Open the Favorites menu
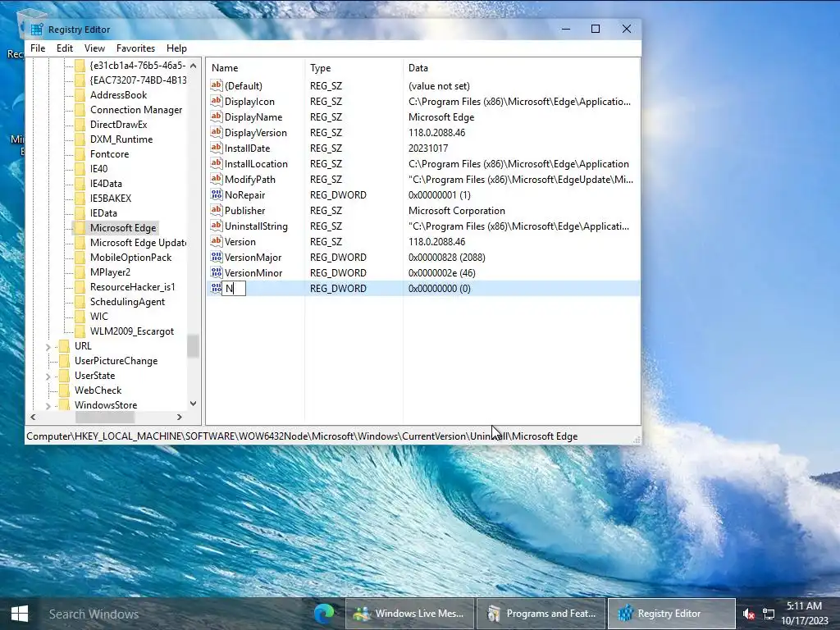The width and height of the screenshot is (840, 630). (135, 48)
